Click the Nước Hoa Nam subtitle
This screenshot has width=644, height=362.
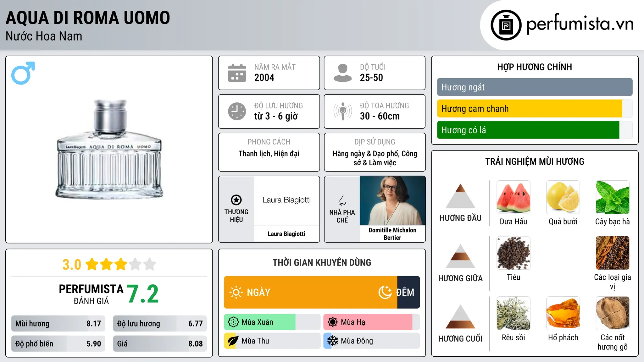click(x=44, y=36)
